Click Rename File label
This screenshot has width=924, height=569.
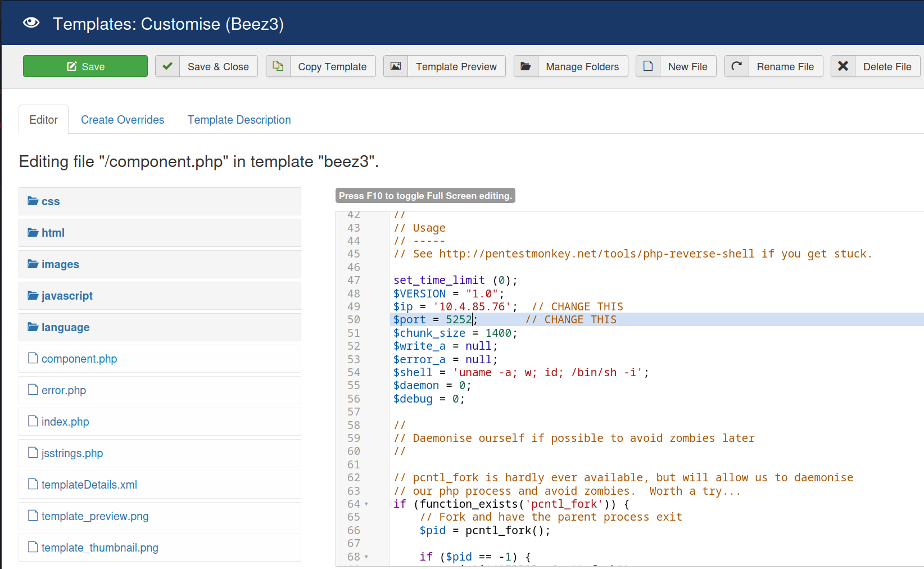coord(785,67)
